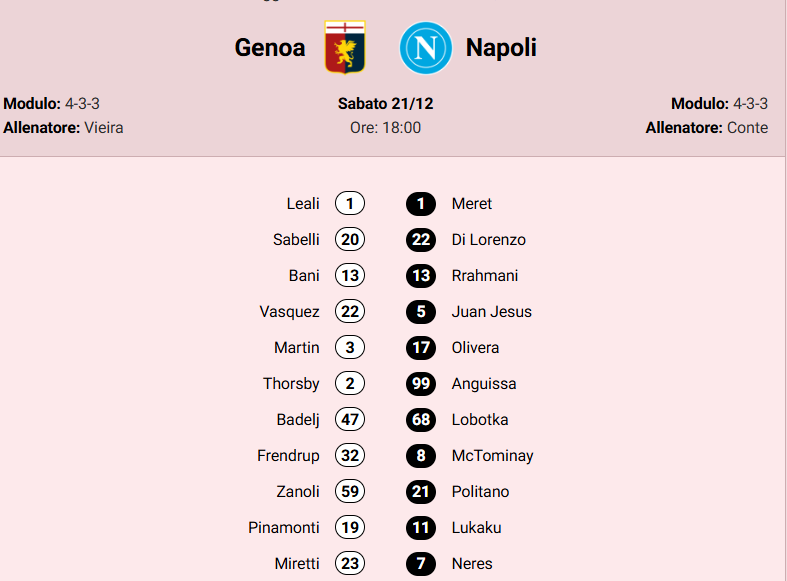Click Leali's number 1 badge

coord(350,204)
